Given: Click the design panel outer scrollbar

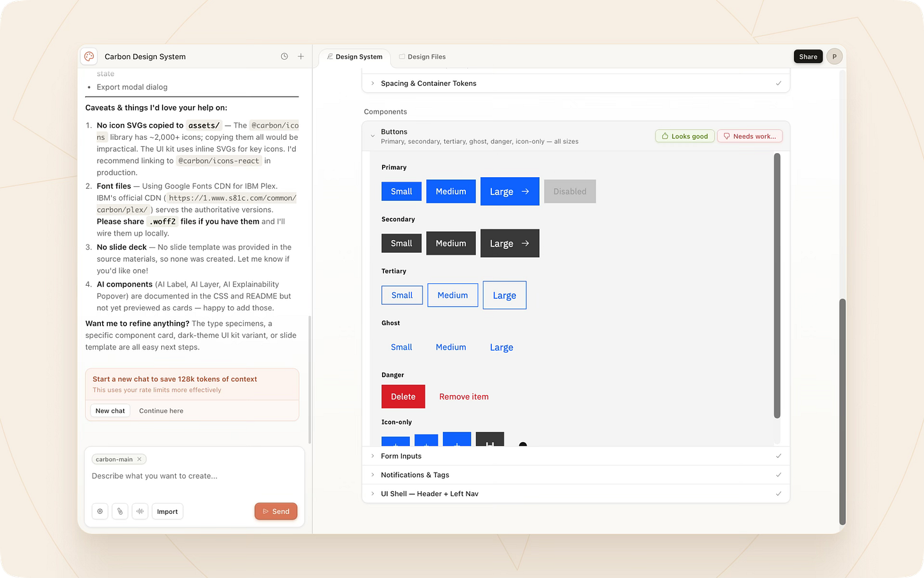Looking at the screenshot, I should pyautogui.click(x=843, y=412).
